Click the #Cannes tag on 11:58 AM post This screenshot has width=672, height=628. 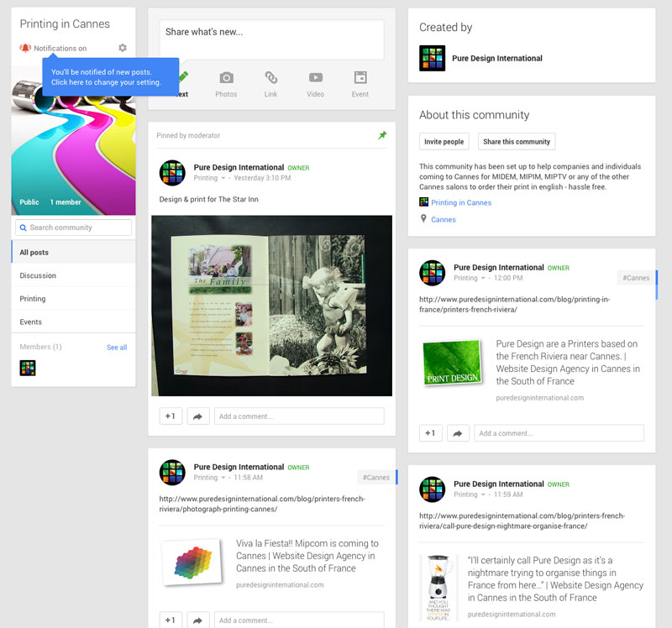coord(376,477)
